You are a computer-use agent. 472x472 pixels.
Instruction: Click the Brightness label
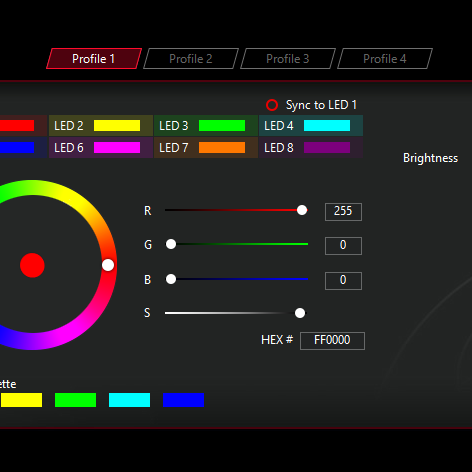[x=430, y=158]
